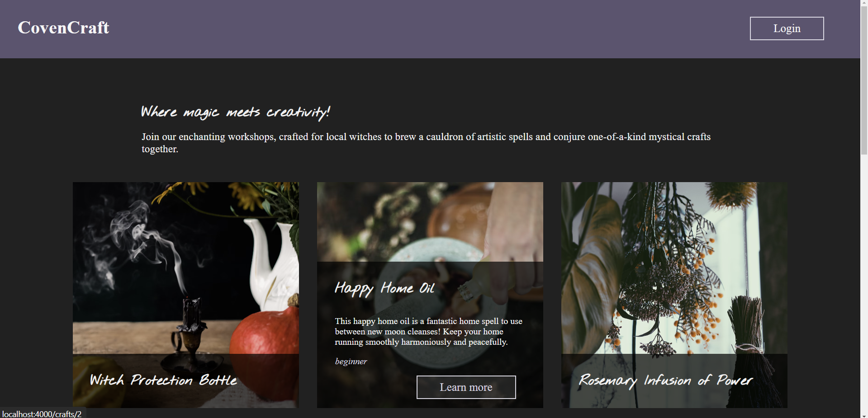Select the Happy Home Oil heading
This screenshot has height=418, width=868.
tap(384, 288)
